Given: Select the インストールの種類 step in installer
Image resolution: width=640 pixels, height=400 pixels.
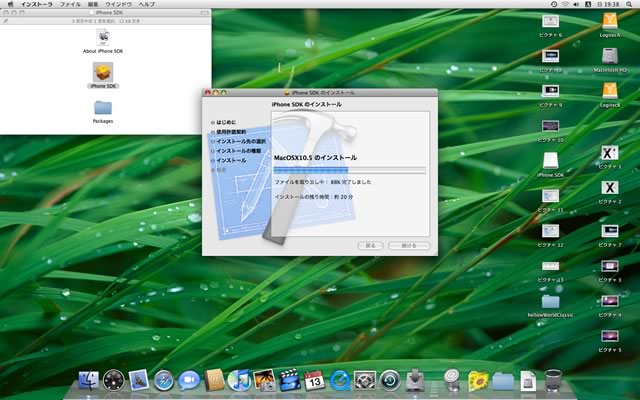Looking at the screenshot, I should 236,151.
